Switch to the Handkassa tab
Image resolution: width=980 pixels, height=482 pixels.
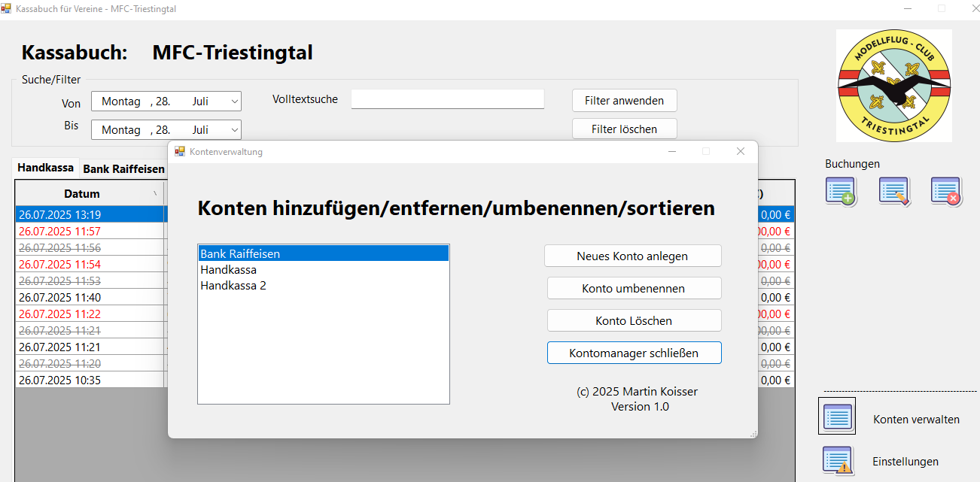[x=45, y=168]
